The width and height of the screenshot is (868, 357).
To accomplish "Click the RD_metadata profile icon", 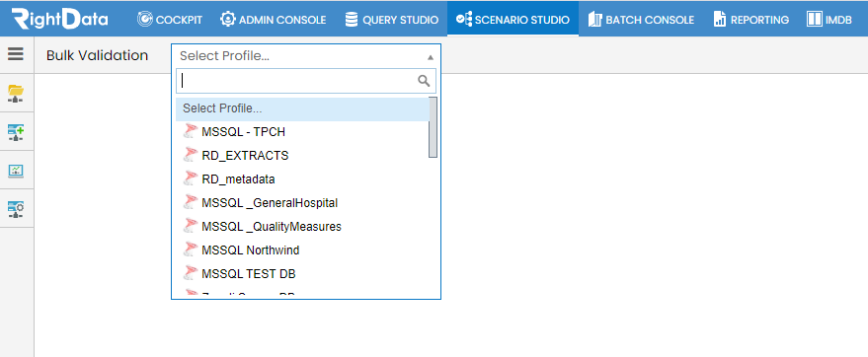I will (191, 178).
